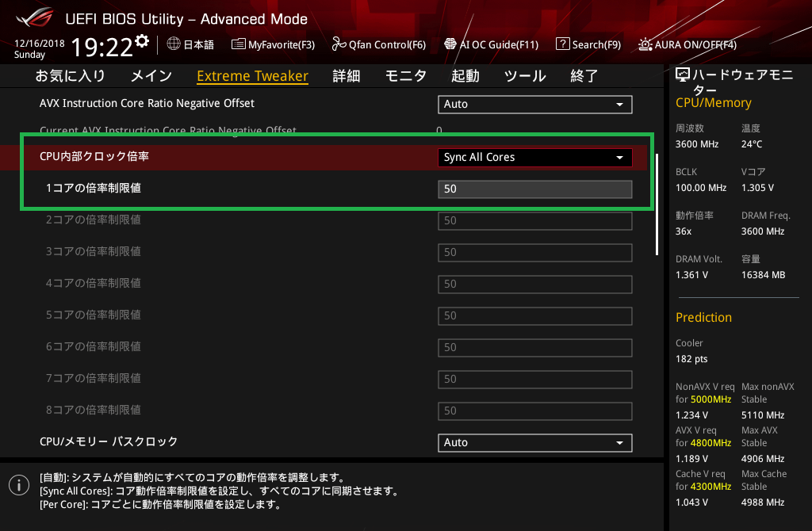Select CPU内部クロック倍率 row label

click(94, 156)
